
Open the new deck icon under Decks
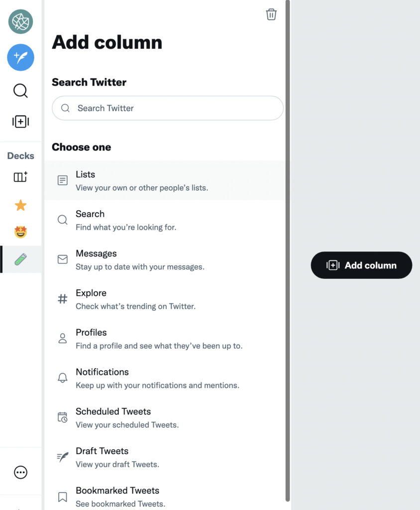(x=20, y=176)
